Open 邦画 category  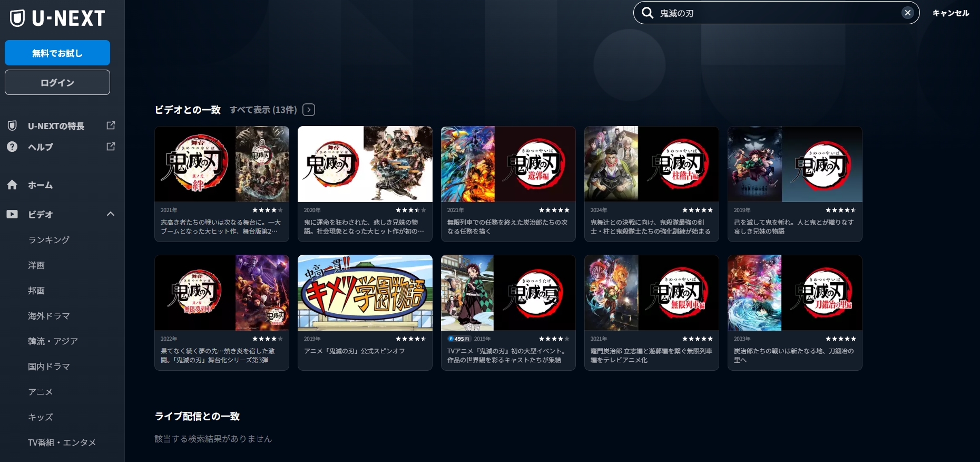click(x=36, y=291)
